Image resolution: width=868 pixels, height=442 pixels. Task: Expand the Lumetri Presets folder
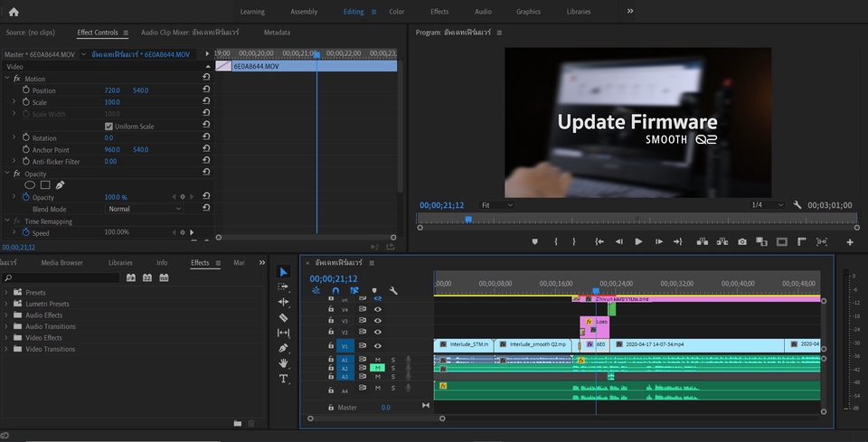(x=7, y=305)
